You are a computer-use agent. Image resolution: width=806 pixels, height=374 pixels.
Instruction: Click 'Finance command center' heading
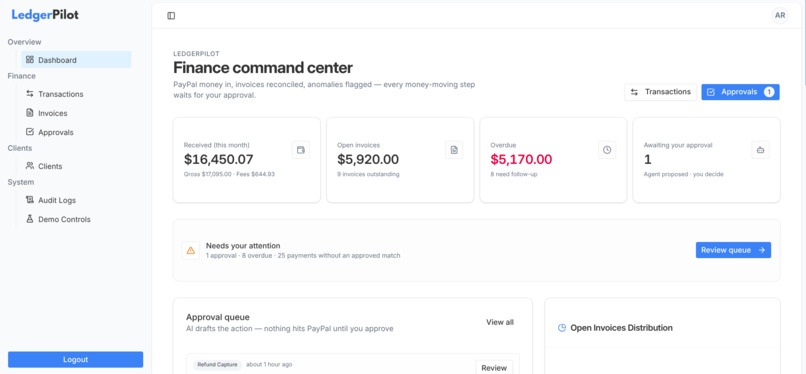(263, 68)
